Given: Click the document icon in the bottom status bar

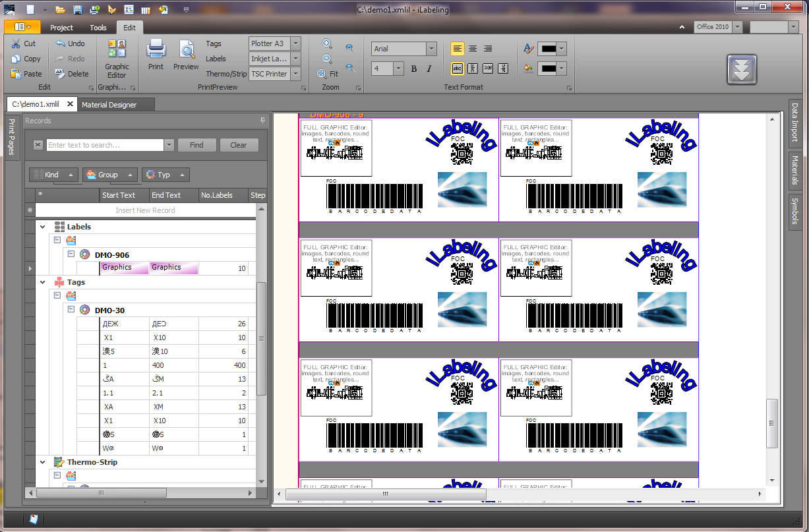Looking at the screenshot, I should (34, 519).
